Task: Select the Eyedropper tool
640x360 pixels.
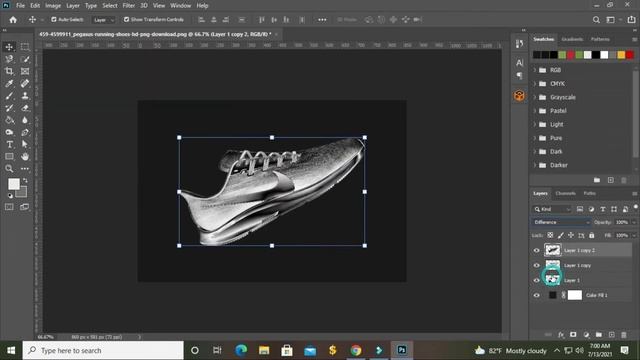Action: (x=9, y=84)
